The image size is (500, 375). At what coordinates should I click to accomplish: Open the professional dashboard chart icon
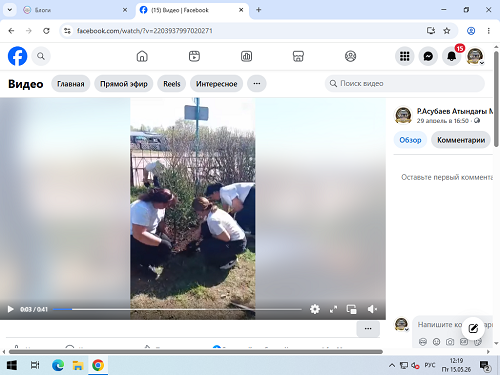click(246, 56)
